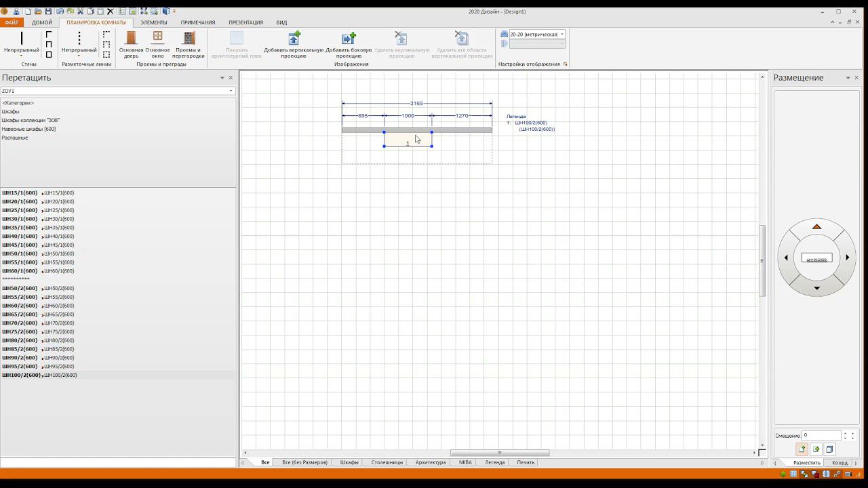The image size is (868, 488).
Task: Select cabinet ШН60/1(600) in the list
Action: 38,271
